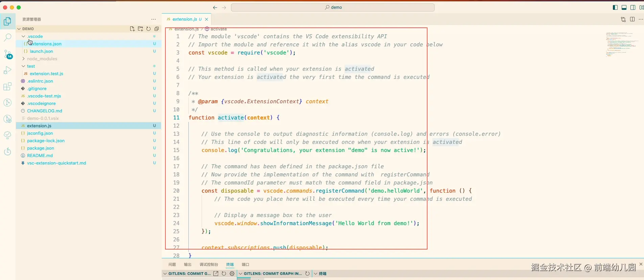Switch to the 终端 panel tab
This screenshot has width=644, height=280.
coord(230,264)
